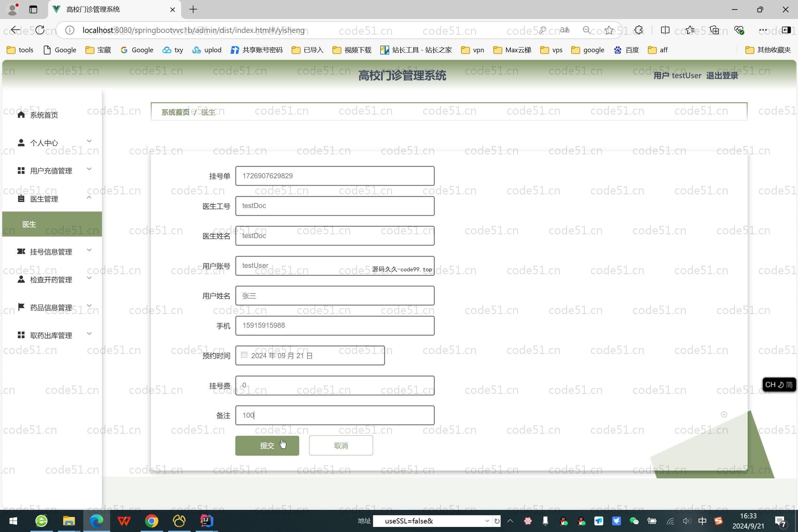Screen dimensions: 798x532
Task: Click the 备注 input field
Action: (334, 415)
